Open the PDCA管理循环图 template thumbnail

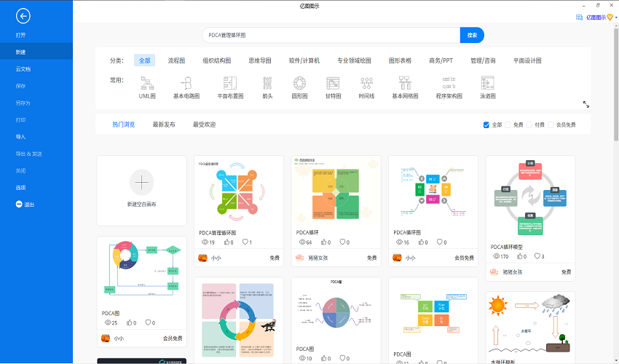click(x=239, y=191)
